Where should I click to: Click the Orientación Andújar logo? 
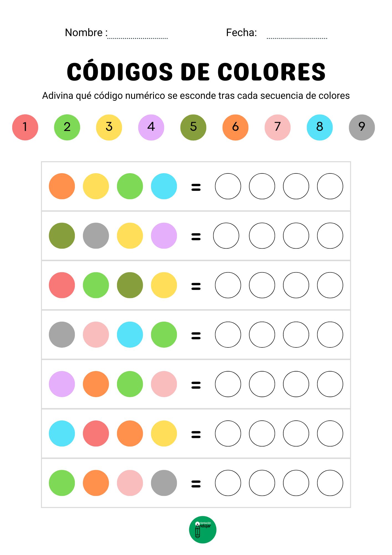pos(202,529)
